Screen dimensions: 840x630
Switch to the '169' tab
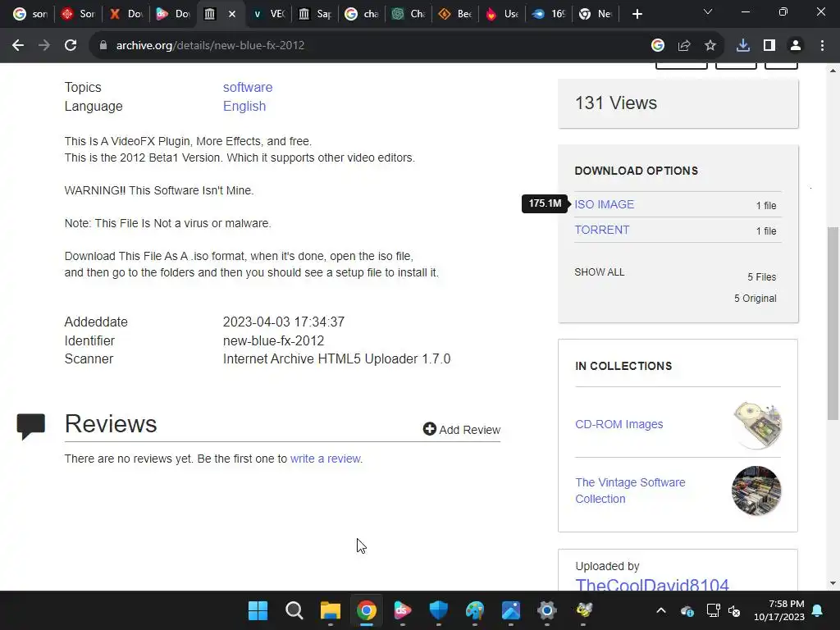(x=549, y=14)
